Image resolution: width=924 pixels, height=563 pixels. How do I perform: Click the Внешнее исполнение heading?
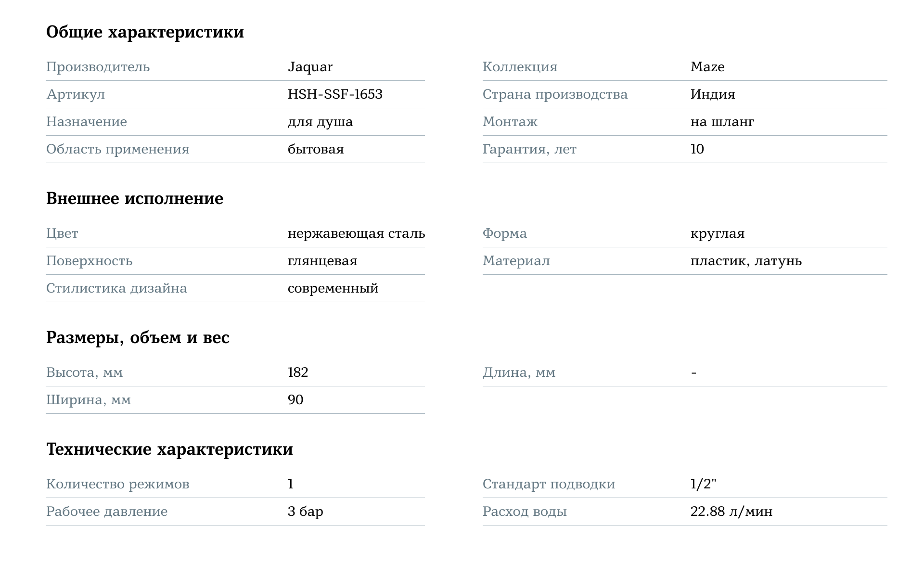click(135, 199)
